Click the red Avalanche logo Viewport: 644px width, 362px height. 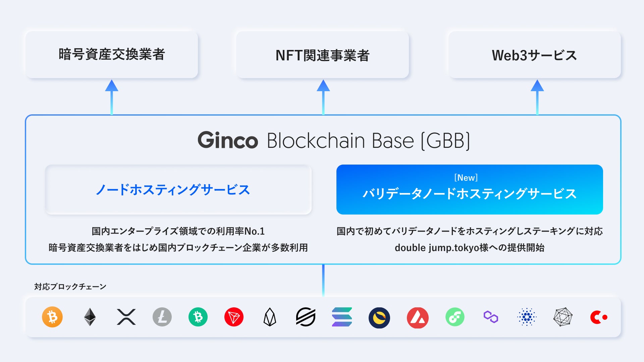tap(418, 318)
